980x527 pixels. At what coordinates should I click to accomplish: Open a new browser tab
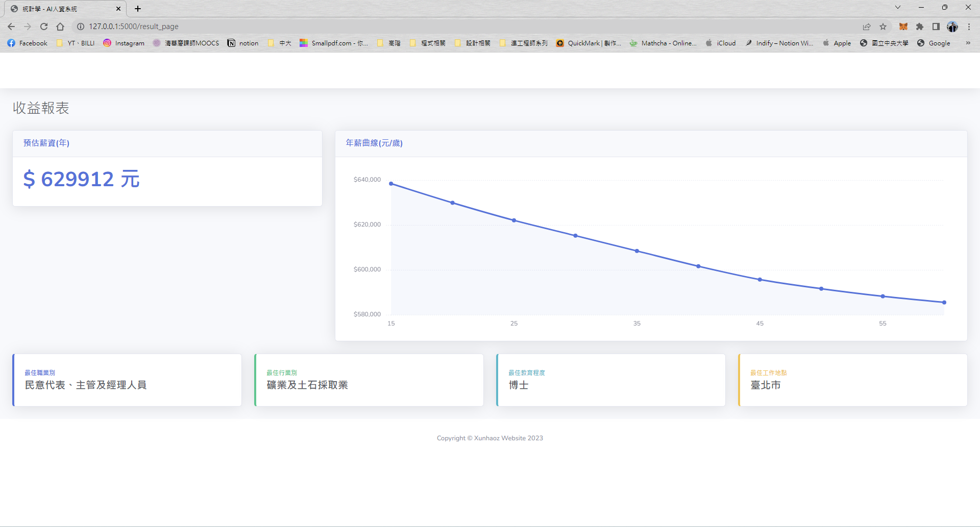coord(137,9)
